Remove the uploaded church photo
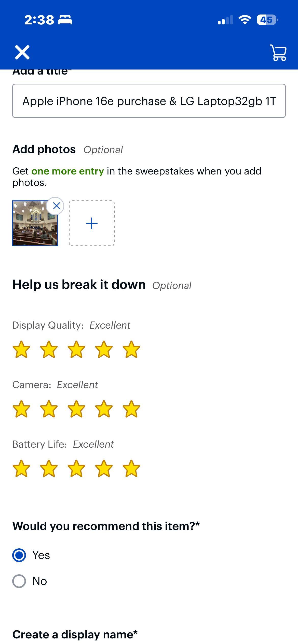This screenshot has width=298, height=644. point(56,206)
